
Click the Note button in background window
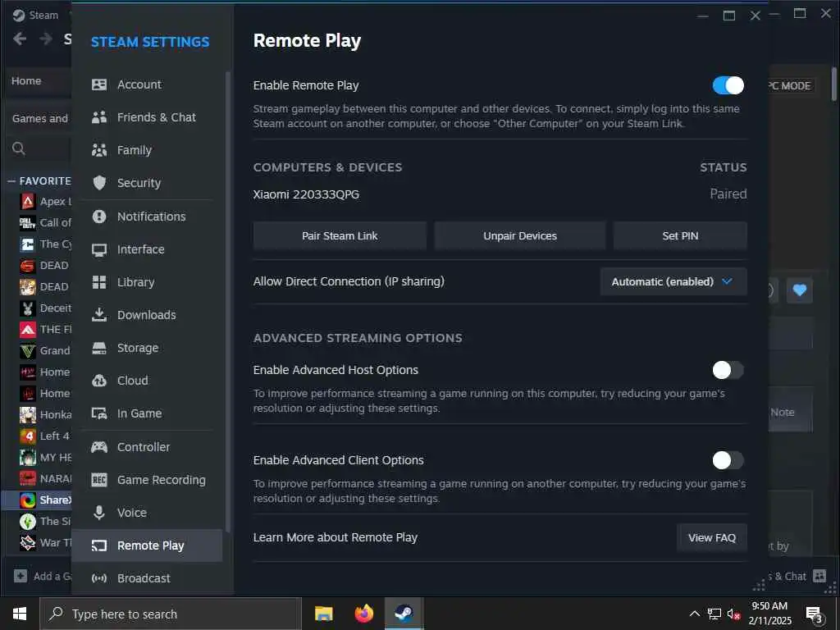tap(790, 412)
